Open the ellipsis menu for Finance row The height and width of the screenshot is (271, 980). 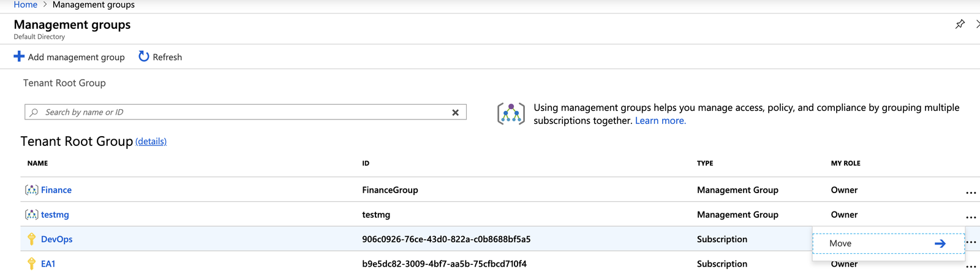(971, 193)
